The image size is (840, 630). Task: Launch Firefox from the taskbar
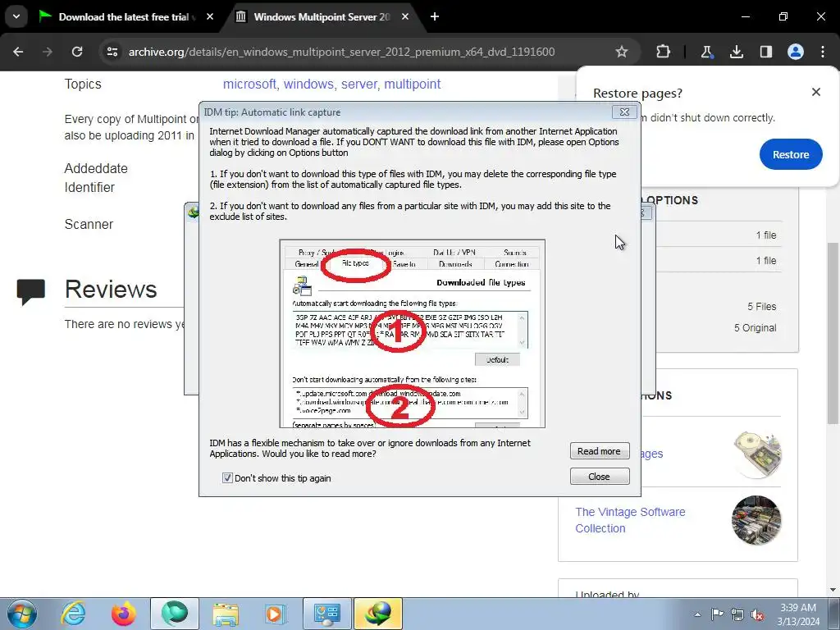[x=124, y=614]
